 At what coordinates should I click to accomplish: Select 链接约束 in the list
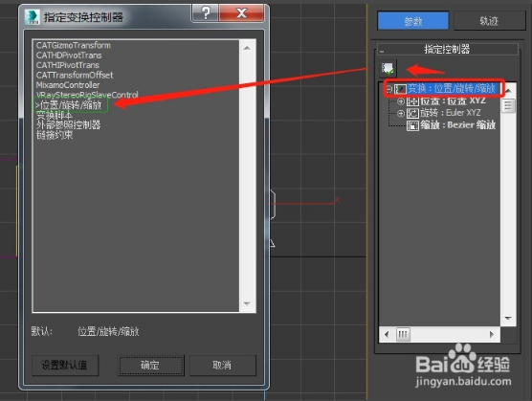[x=55, y=135]
